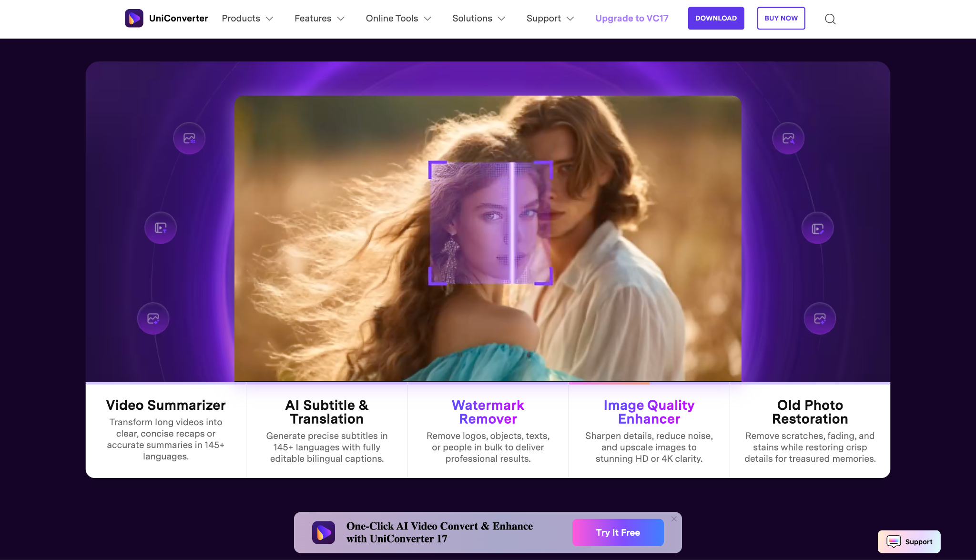This screenshot has height=560, width=976.
Task: Click the photo restoration star icon
Action: click(x=819, y=318)
